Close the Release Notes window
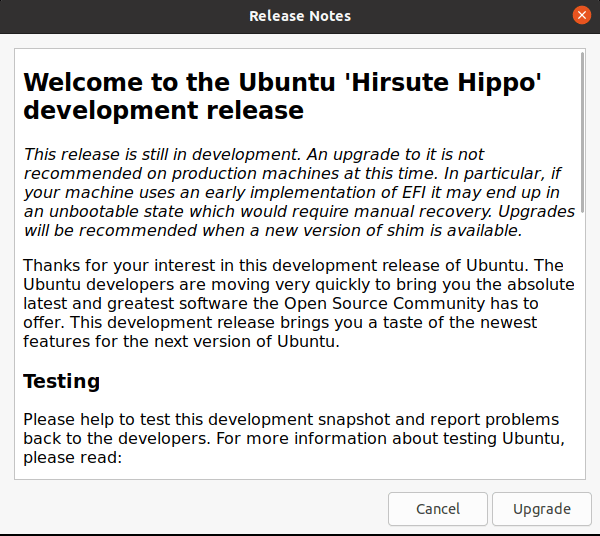The width and height of the screenshot is (600, 536). pyautogui.click(x=582, y=15)
